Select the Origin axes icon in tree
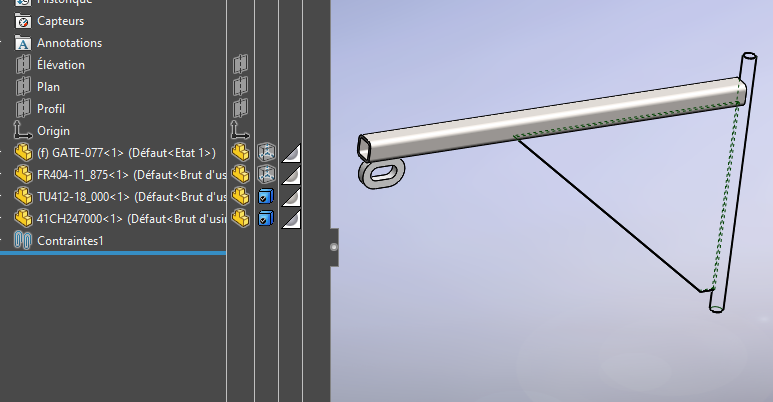Image resolution: width=773 pixels, height=402 pixels. click(x=23, y=131)
